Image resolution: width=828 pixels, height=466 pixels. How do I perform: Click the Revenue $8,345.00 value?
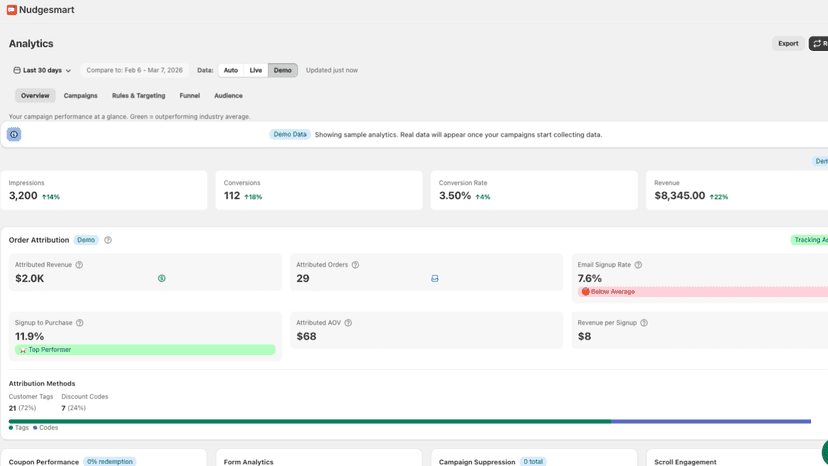point(680,195)
